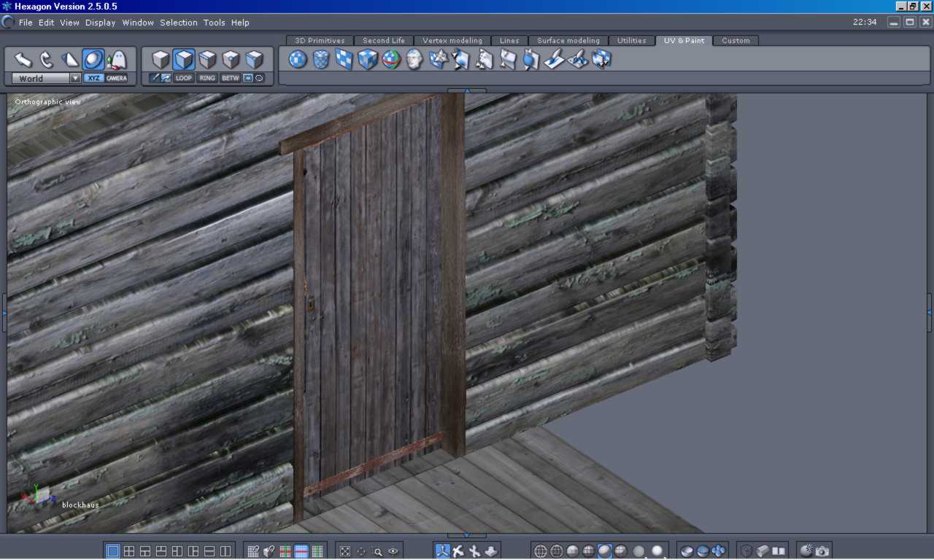
Task: Select the Lines tab
Action: (x=509, y=41)
